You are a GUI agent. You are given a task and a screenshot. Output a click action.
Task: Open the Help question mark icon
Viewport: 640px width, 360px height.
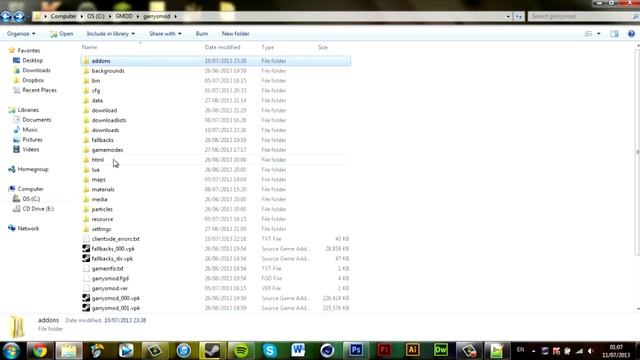point(631,34)
